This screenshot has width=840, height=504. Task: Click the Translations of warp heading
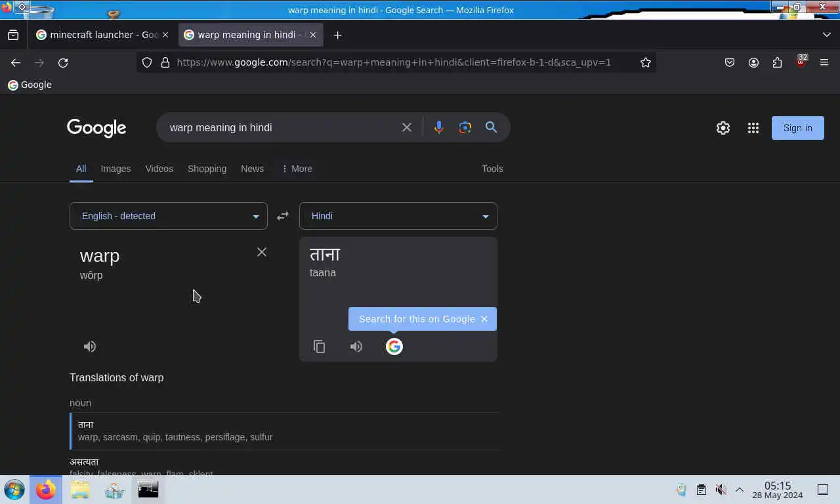[117, 377]
